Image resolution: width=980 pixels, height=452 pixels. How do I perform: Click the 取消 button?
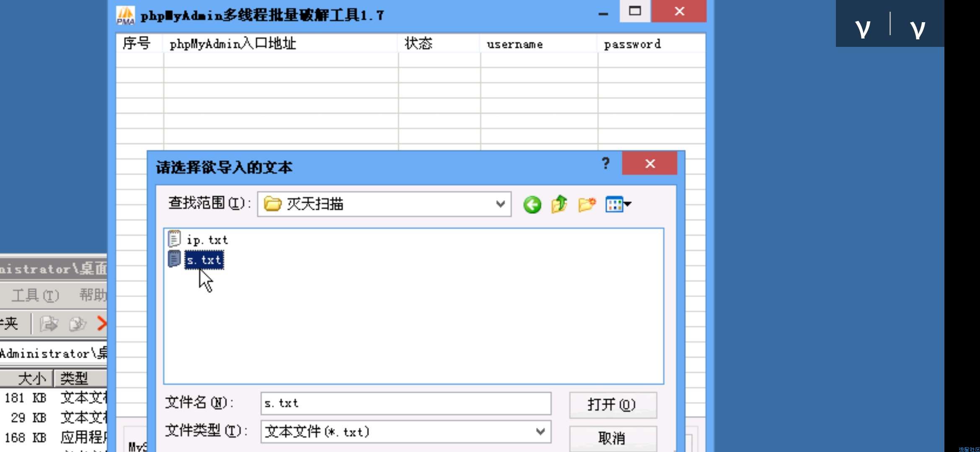(x=613, y=438)
